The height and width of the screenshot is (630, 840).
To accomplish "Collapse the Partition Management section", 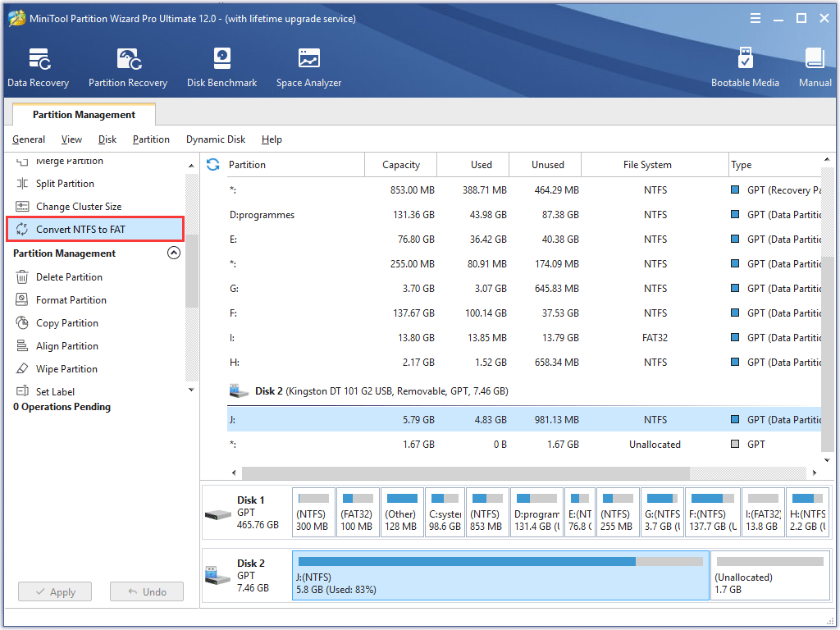I will (x=174, y=253).
